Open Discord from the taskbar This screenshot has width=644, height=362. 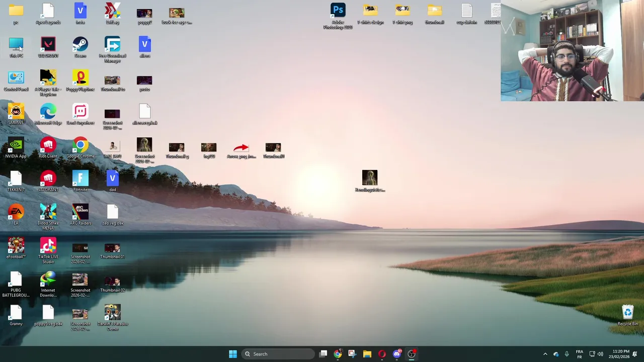click(x=396, y=354)
